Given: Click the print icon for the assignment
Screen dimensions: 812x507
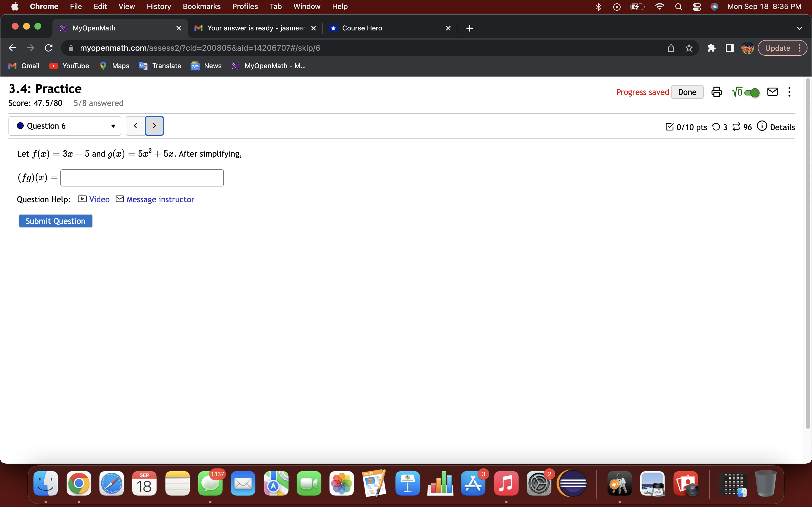Looking at the screenshot, I should pos(716,92).
